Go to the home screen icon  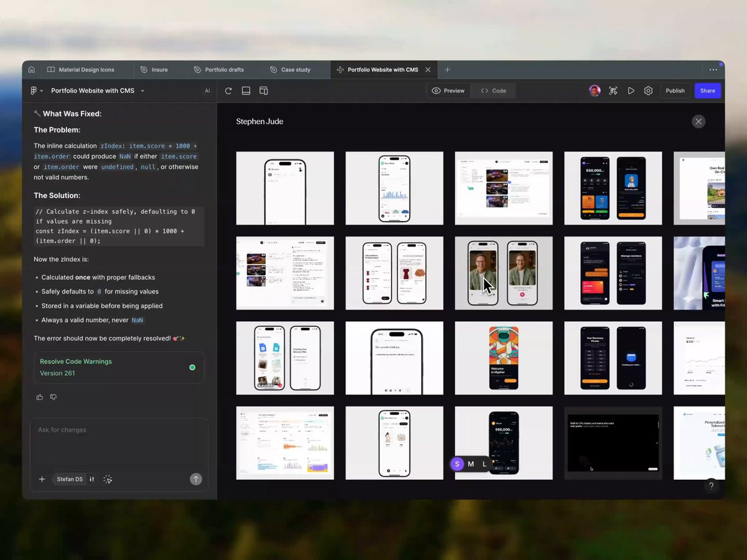coord(32,70)
